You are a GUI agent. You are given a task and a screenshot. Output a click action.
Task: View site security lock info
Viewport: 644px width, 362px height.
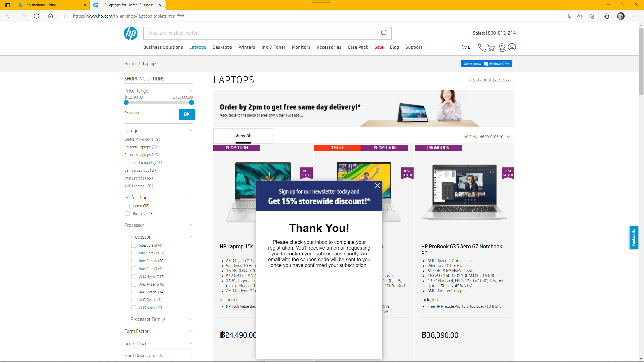tap(66, 16)
